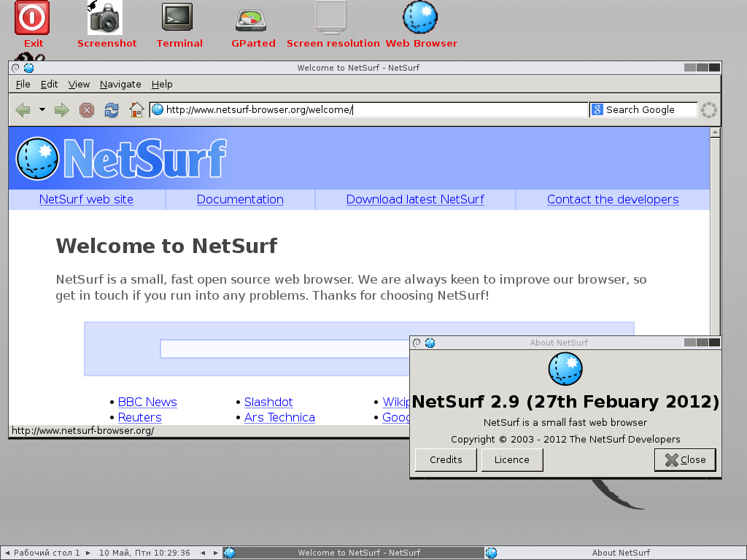Viewport: 747px width, 560px height.
Task: Close the About NetSurf dialog
Action: [x=685, y=460]
